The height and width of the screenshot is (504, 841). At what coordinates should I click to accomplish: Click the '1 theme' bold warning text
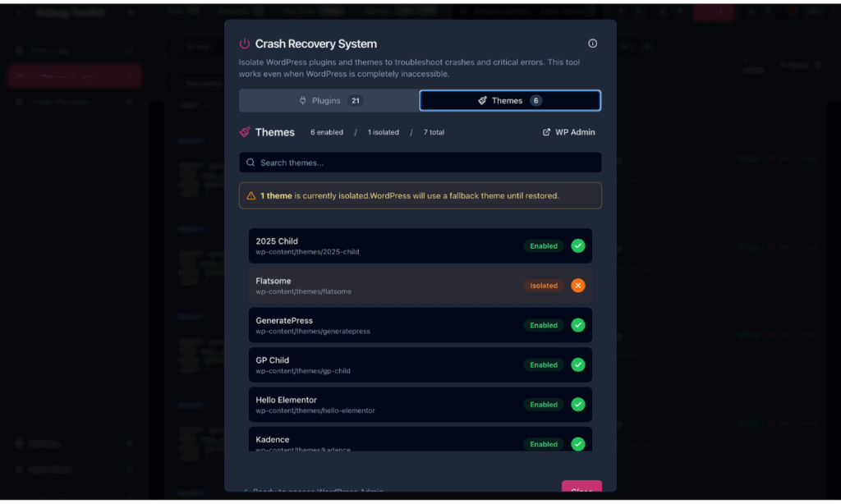276,195
